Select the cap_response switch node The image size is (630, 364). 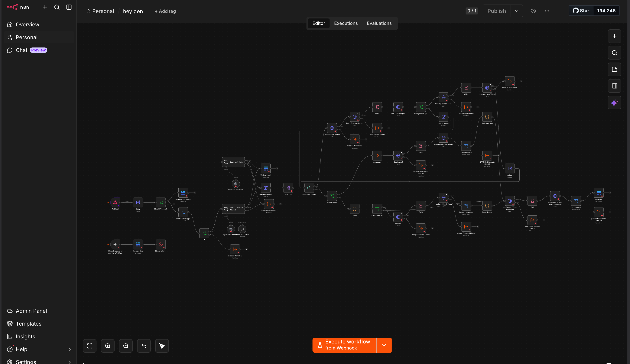click(466, 146)
